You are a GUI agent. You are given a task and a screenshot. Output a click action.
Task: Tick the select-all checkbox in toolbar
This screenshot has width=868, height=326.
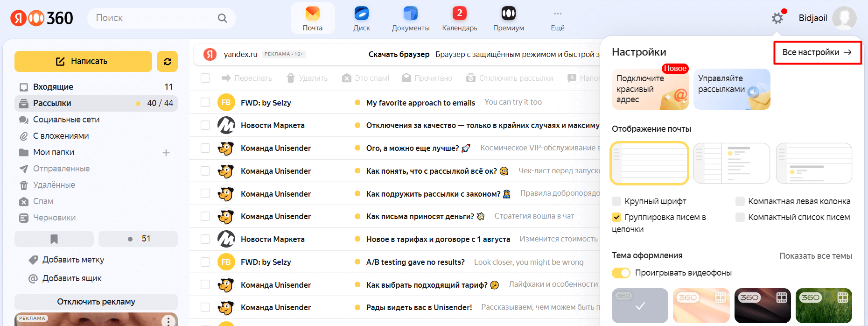click(205, 78)
